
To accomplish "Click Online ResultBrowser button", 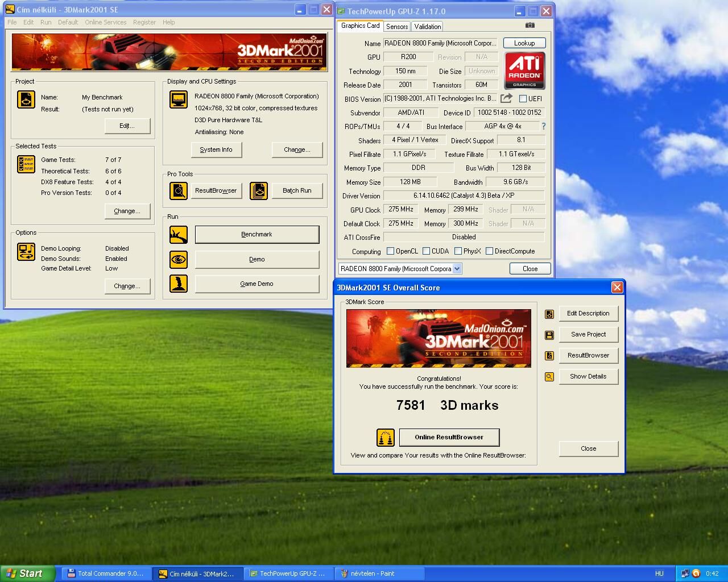I will pyautogui.click(x=449, y=437).
